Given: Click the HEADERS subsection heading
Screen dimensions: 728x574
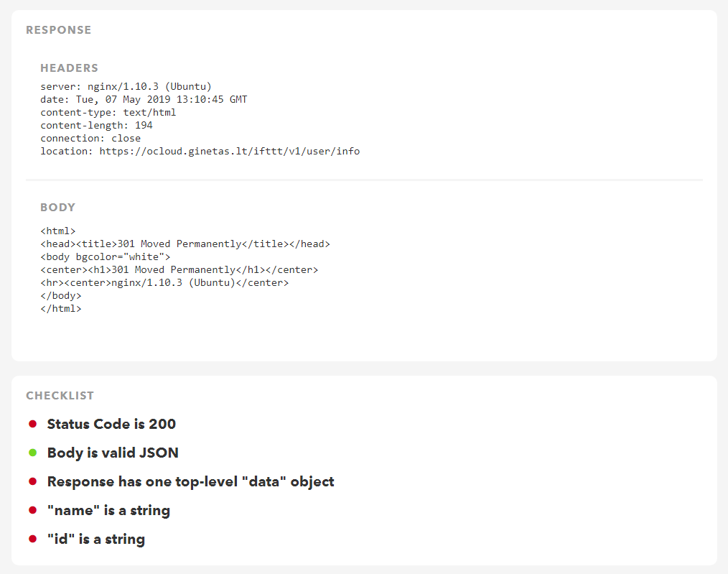Looking at the screenshot, I should (69, 68).
